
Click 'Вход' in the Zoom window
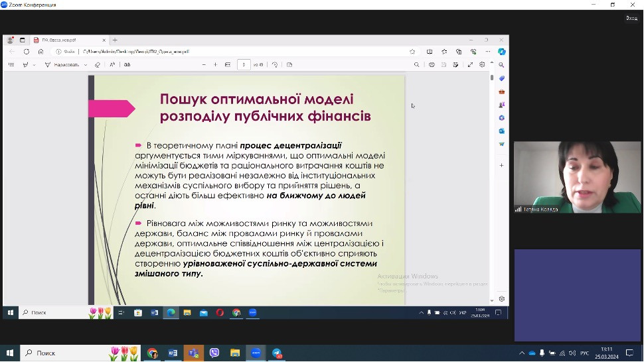(x=631, y=19)
